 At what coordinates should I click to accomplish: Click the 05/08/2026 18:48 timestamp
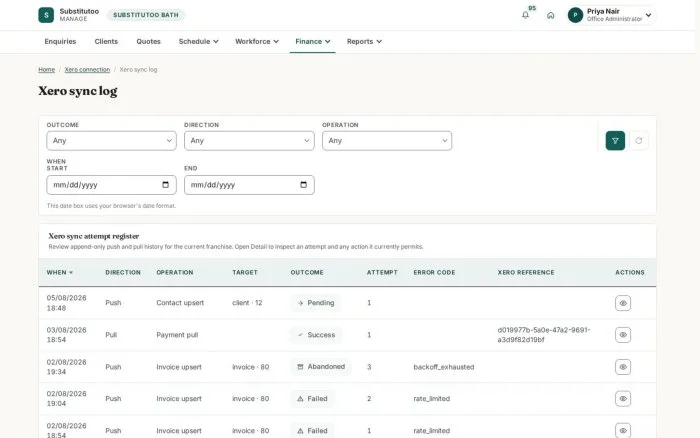[67, 303]
